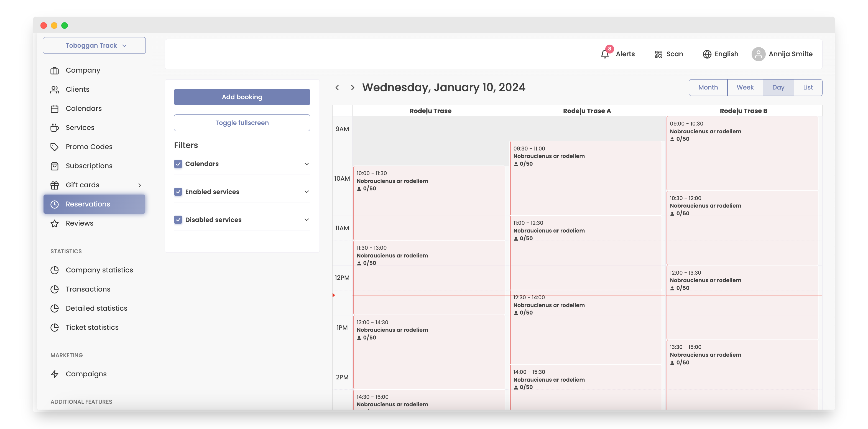Switch to Month view tab
Image resolution: width=868 pixels, height=429 pixels.
click(x=708, y=88)
